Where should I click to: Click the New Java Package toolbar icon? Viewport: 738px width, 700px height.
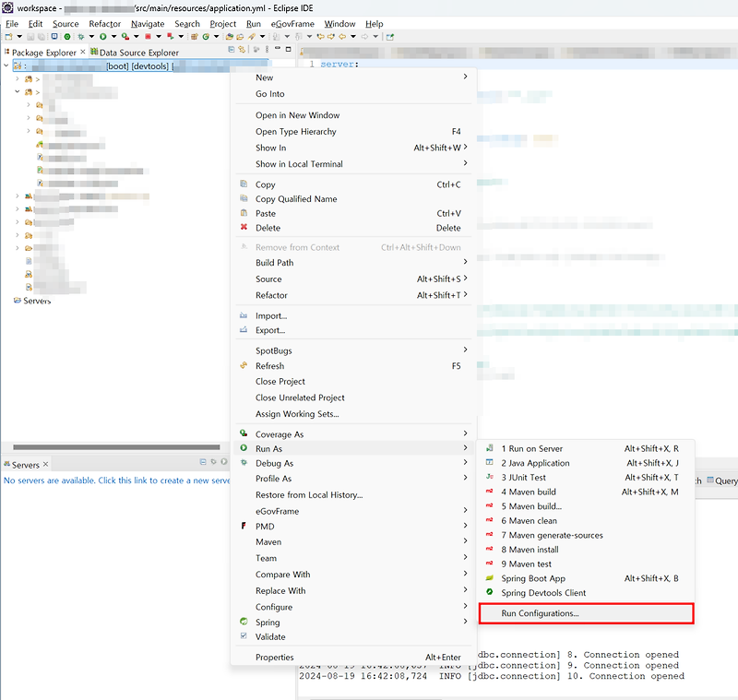point(194,37)
